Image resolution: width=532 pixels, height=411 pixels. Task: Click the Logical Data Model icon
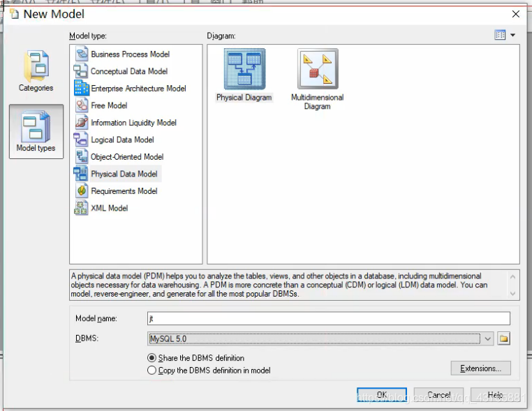point(81,140)
